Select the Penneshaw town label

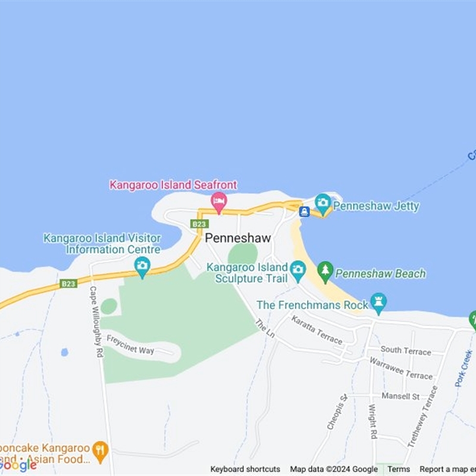point(237,238)
